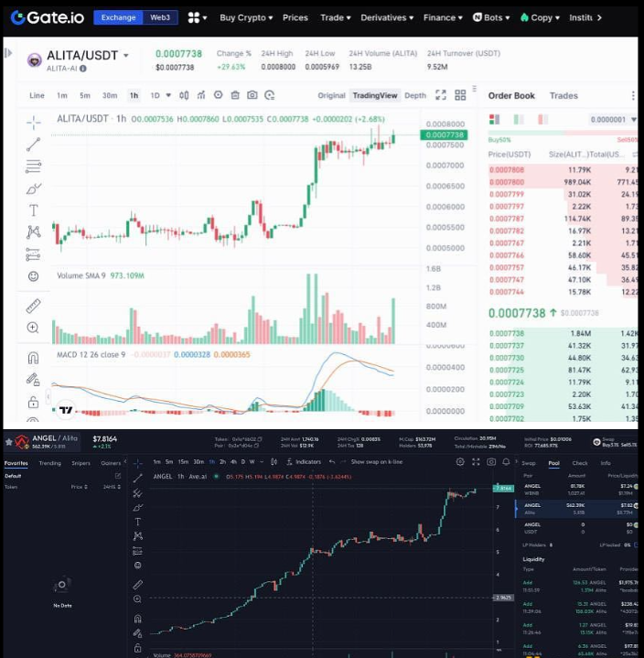Select Text tool on Gate.io chart
Viewport: 644px width, 658px height.
click(34, 210)
